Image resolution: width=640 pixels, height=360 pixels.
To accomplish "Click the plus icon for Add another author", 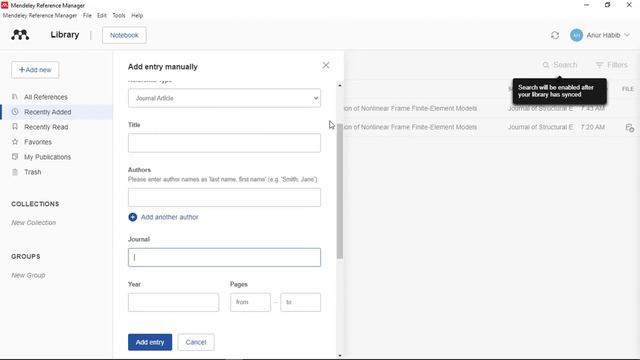I will 133,217.
